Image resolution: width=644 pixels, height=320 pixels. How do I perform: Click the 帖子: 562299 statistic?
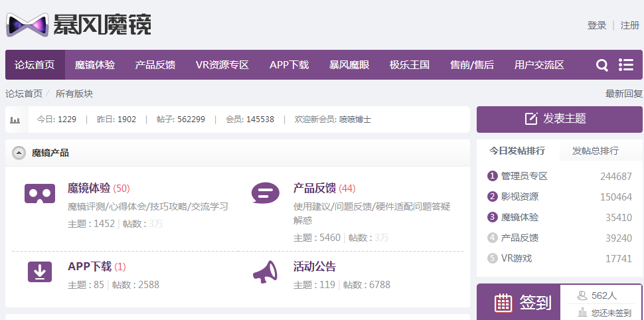(181, 120)
